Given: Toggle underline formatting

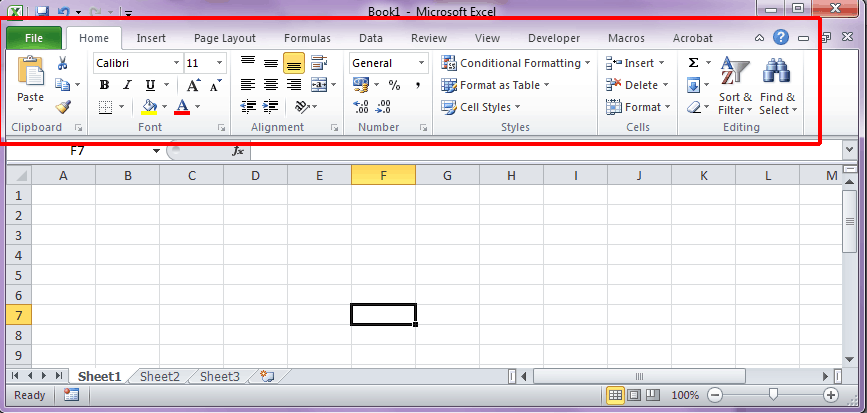Looking at the screenshot, I should 150,85.
